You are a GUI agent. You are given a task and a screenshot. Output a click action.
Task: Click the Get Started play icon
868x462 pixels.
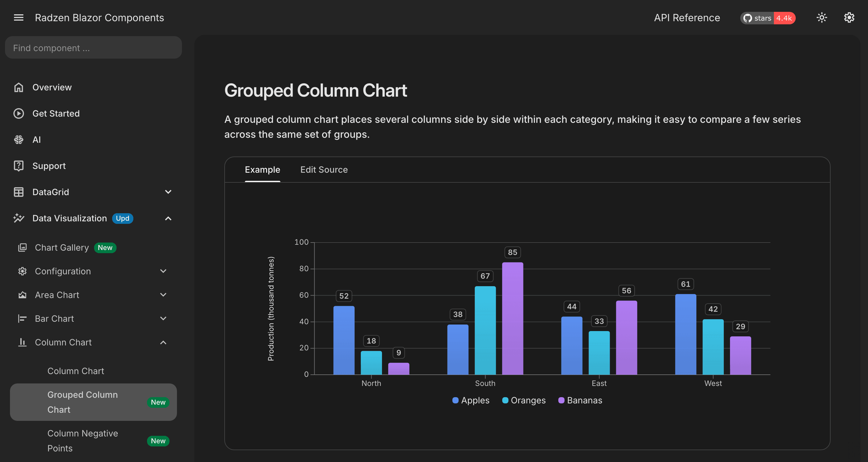(x=18, y=113)
